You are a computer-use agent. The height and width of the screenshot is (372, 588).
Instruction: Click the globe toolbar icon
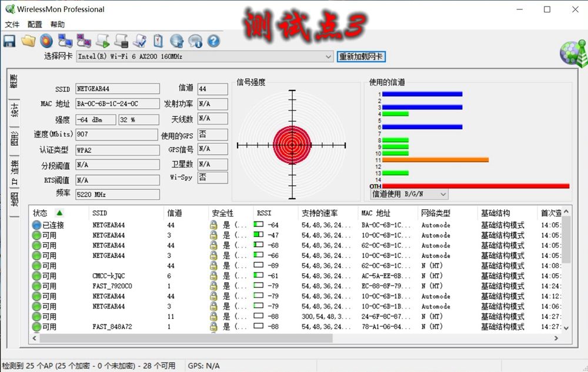pyautogui.click(x=176, y=41)
